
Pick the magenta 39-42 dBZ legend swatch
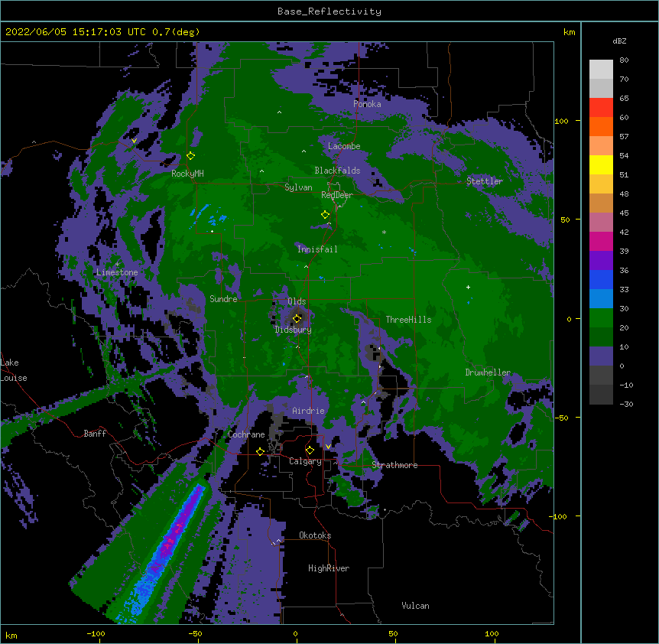tap(601, 242)
